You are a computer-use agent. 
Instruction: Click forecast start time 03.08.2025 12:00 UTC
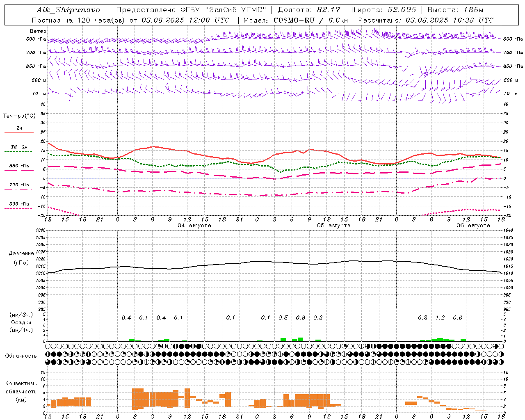click(185, 20)
